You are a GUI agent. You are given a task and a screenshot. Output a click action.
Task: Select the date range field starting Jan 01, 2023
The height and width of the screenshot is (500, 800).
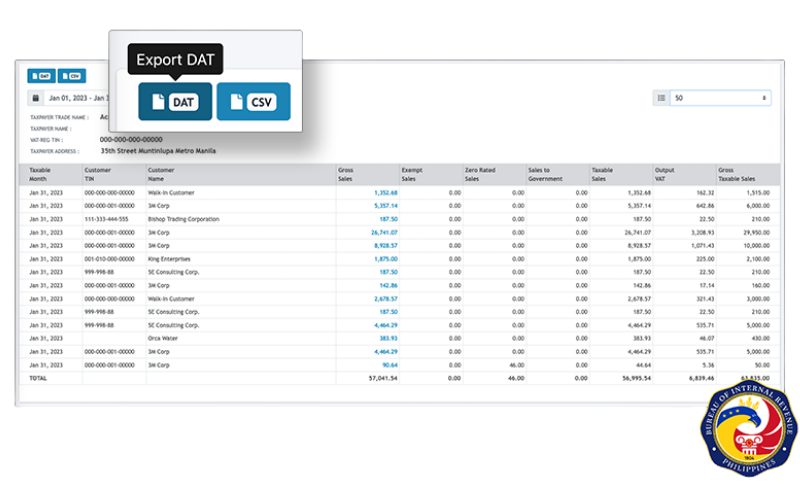(78, 99)
